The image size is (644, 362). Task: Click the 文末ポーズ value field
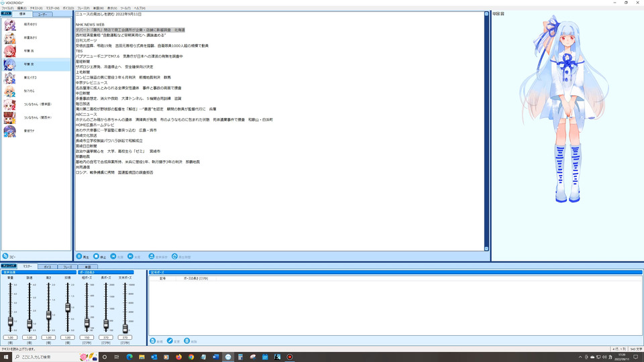tap(125, 337)
